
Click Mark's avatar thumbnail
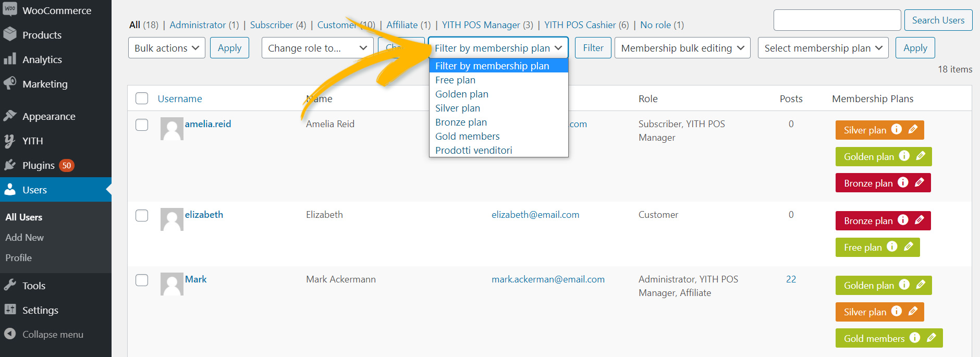pyautogui.click(x=172, y=284)
